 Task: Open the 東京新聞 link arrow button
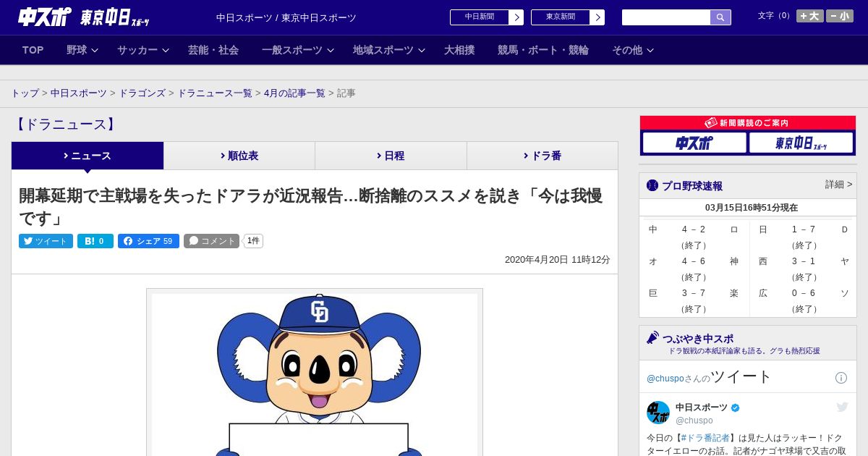coord(597,17)
